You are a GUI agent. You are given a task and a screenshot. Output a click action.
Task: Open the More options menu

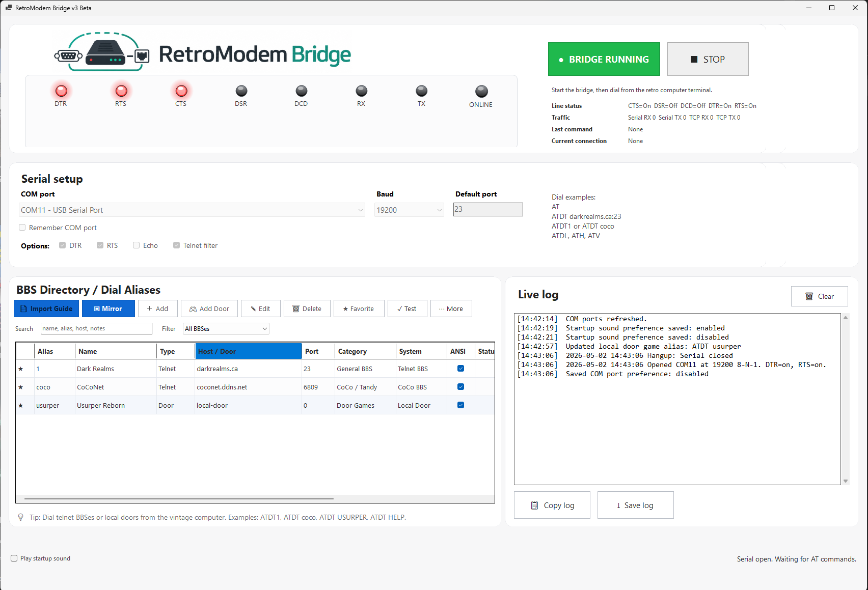click(x=451, y=308)
